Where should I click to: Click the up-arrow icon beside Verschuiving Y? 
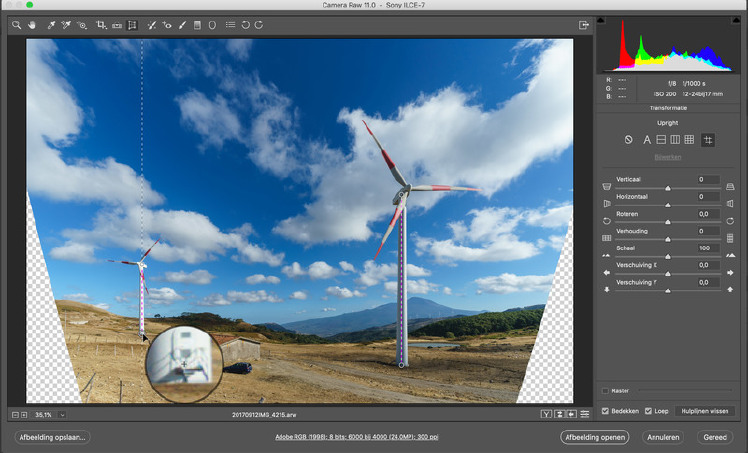[x=730, y=289]
